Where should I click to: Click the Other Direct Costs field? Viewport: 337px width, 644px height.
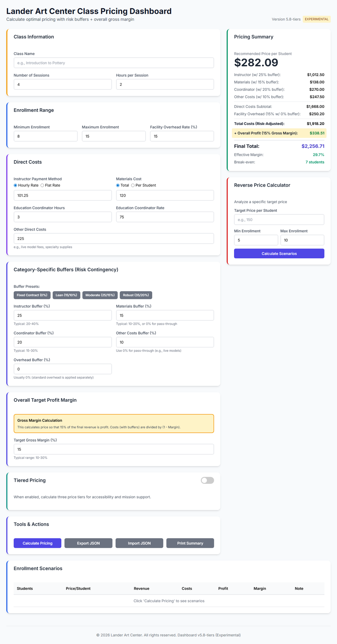tap(114, 239)
